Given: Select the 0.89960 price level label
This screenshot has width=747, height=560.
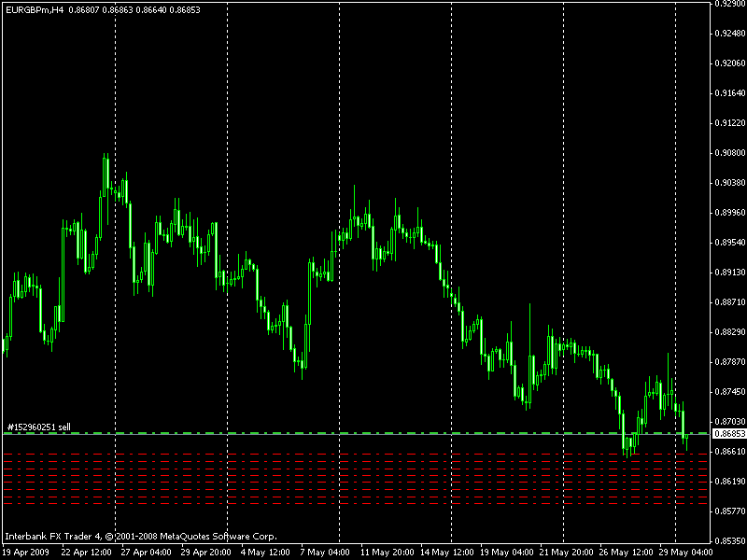Looking at the screenshot, I should click(x=727, y=213).
